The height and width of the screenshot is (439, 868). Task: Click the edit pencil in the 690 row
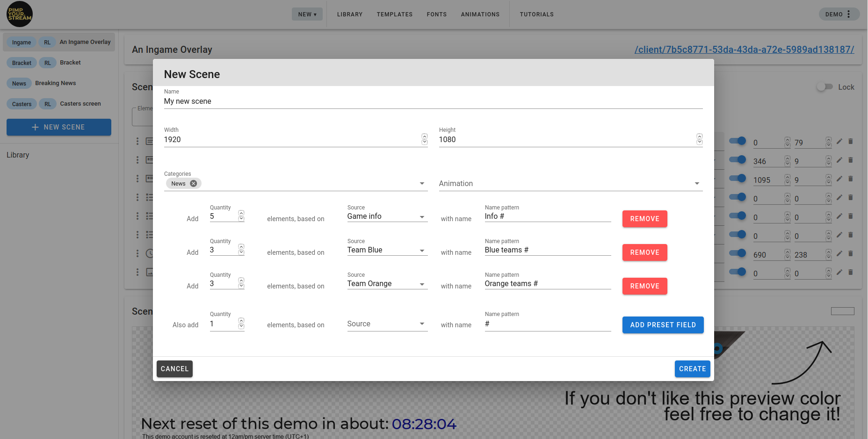click(x=839, y=253)
